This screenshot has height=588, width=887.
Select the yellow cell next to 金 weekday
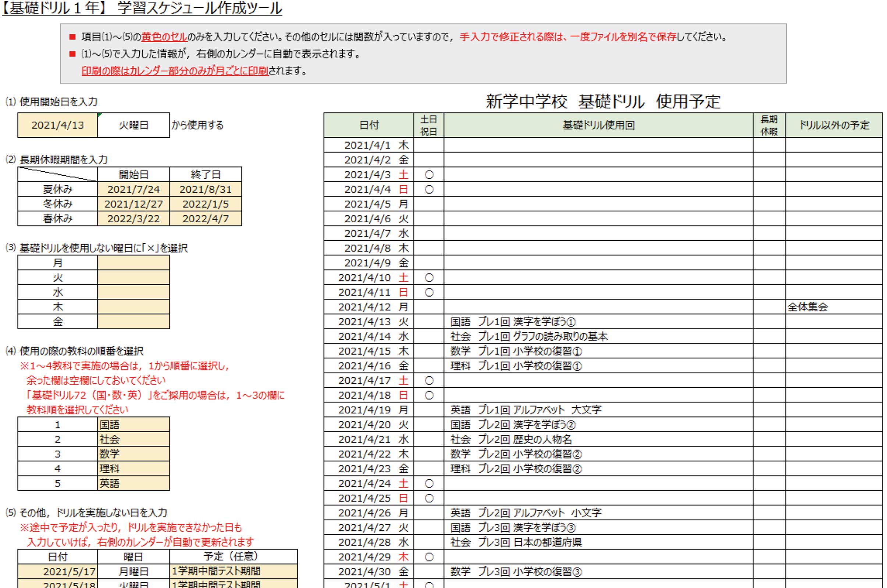tap(133, 321)
